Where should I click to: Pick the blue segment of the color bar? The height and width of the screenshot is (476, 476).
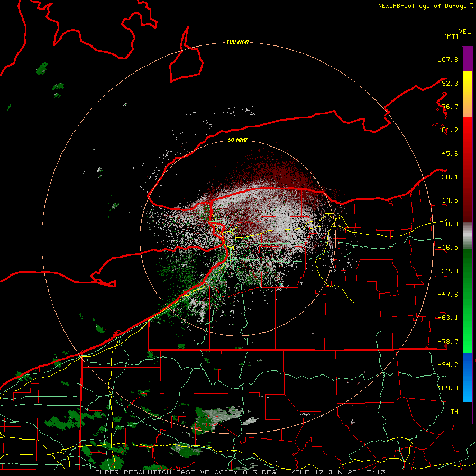click(467, 377)
